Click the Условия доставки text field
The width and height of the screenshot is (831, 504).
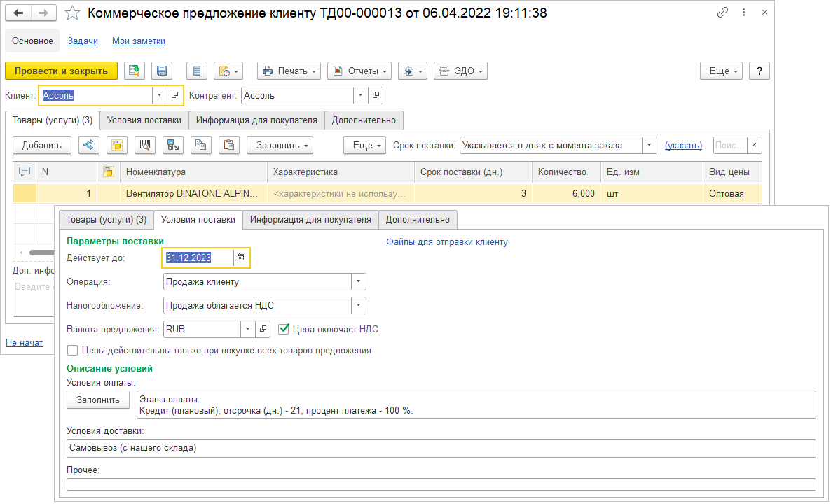tap(441, 448)
